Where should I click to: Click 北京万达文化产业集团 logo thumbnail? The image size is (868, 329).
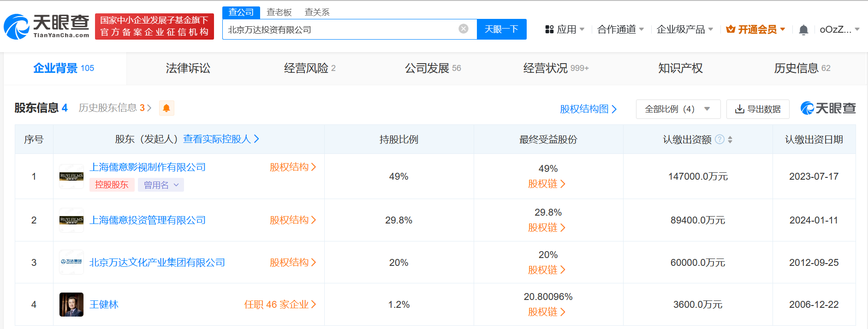[71, 262]
